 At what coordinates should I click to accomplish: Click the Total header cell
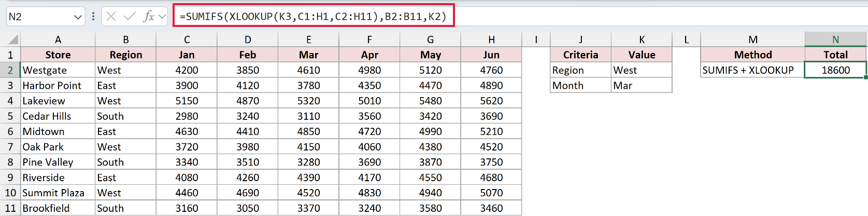[835, 55]
